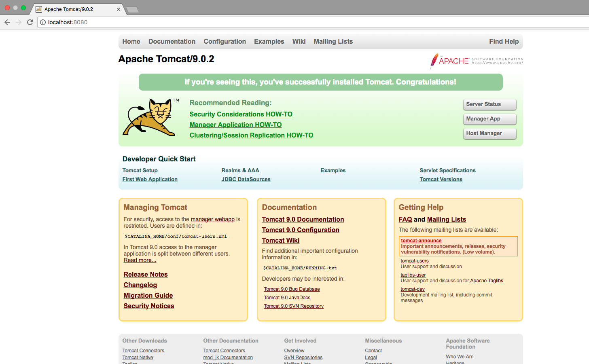The width and height of the screenshot is (589, 364).
Task: Open the mod_jk Documentation link
Action: click(228, 358)
